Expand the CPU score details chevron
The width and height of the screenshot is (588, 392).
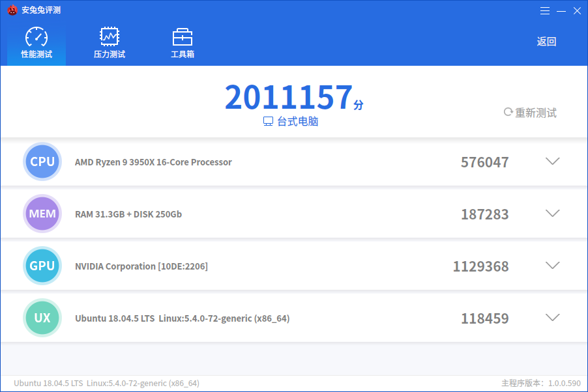[552, 161]
